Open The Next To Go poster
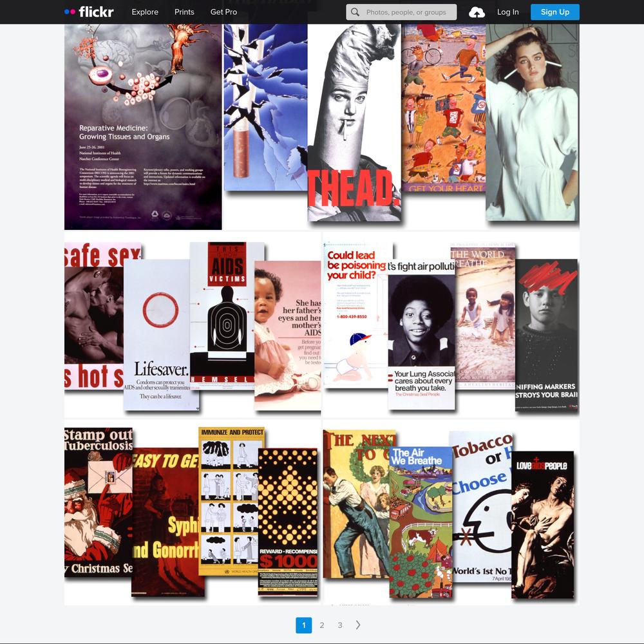Image resolution: width=644 pixels, height=644 pixels. [x=356, y=504]
